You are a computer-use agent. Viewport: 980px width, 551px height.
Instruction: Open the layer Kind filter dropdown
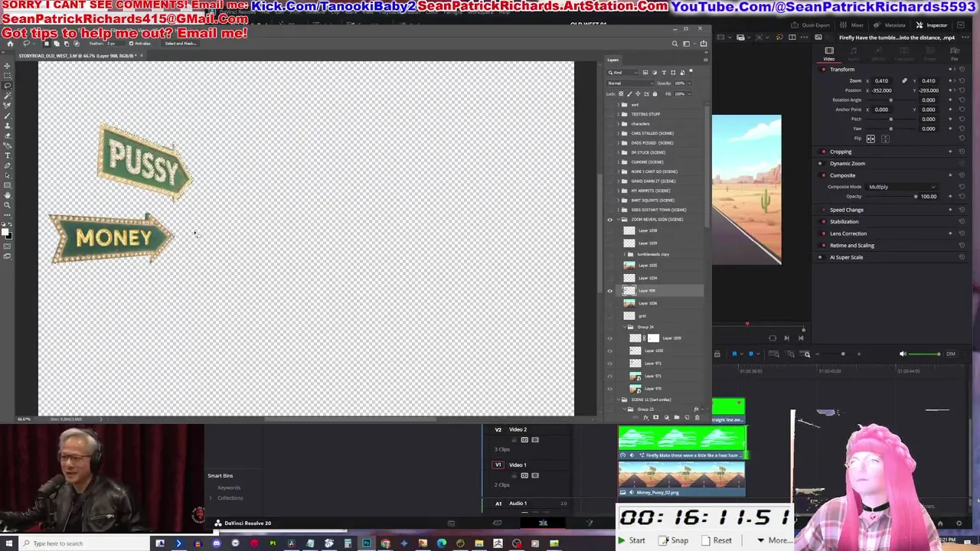(x=625, y=73)
